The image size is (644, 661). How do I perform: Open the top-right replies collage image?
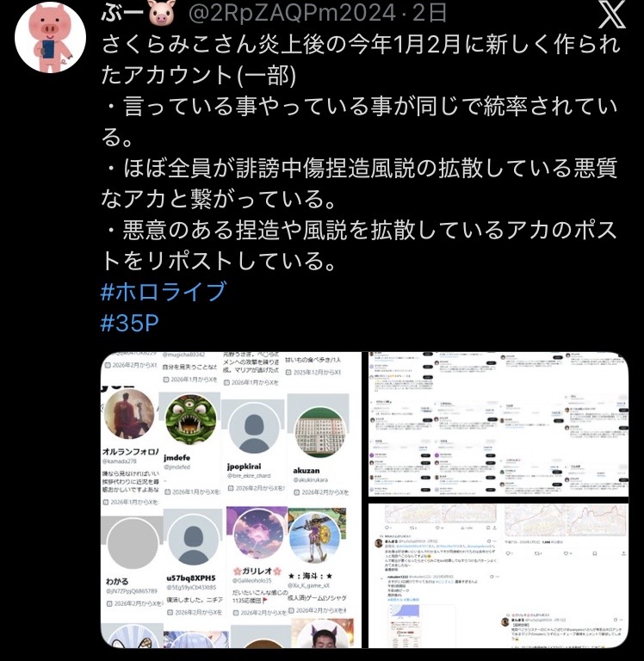tap(498, 424)
